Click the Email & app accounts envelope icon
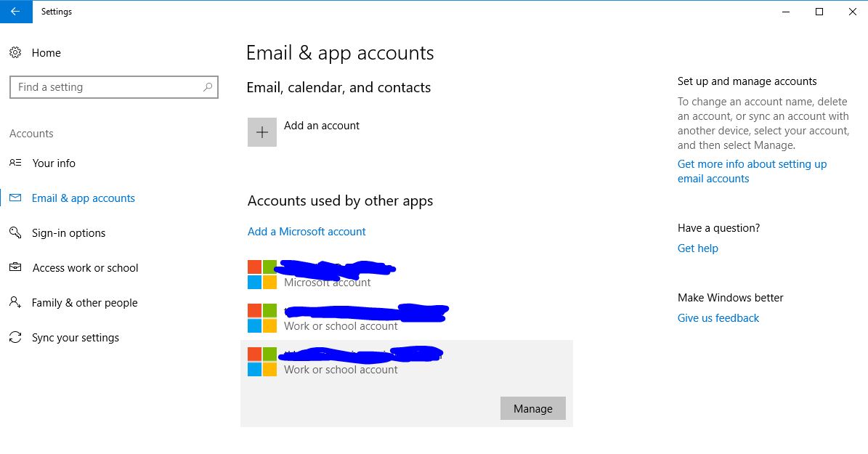868x454 pixels. coord(15,198)
